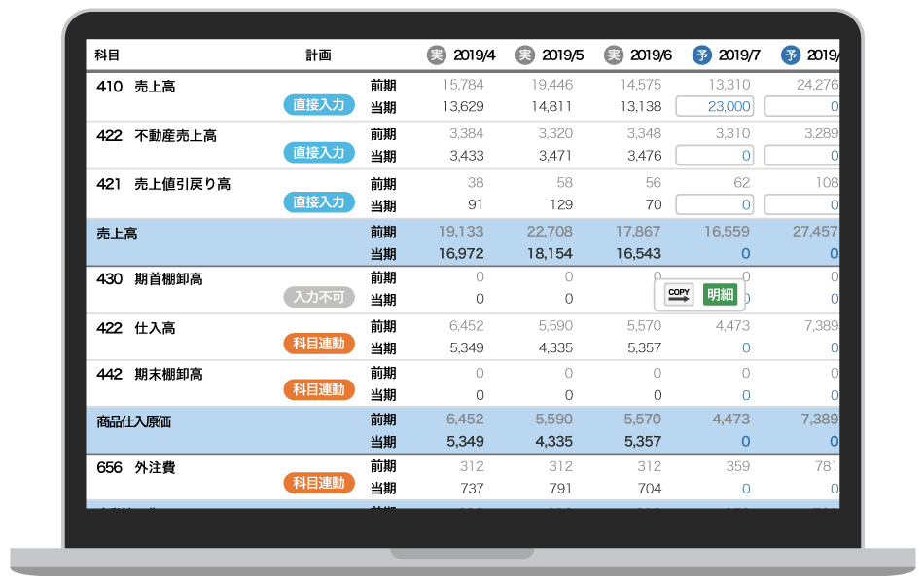The image size is (924, 584).
Task: Select the 売上高 subtotal row label
Action: [117, 234]
